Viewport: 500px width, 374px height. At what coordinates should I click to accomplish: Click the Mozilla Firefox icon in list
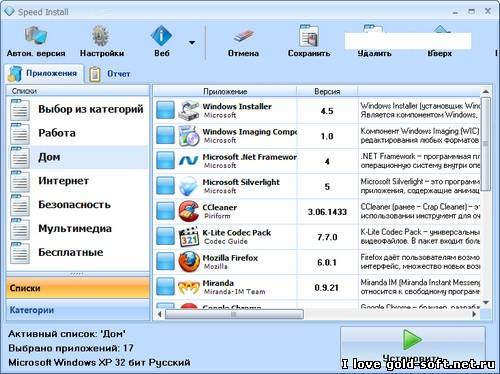click(x=189, y=262)
